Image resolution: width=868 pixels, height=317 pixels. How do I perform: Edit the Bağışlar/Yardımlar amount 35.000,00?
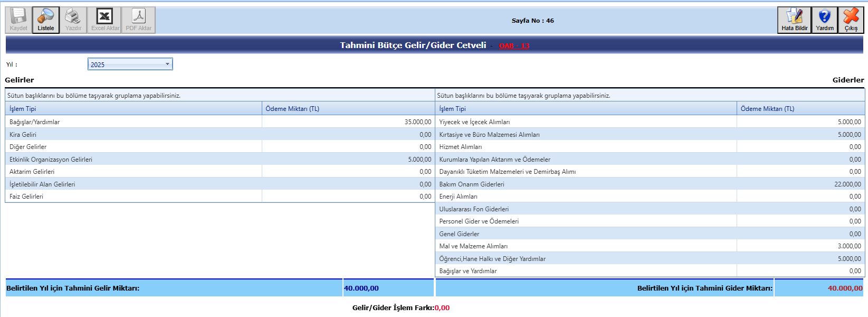pyautogui.click(x=348, y=122)
